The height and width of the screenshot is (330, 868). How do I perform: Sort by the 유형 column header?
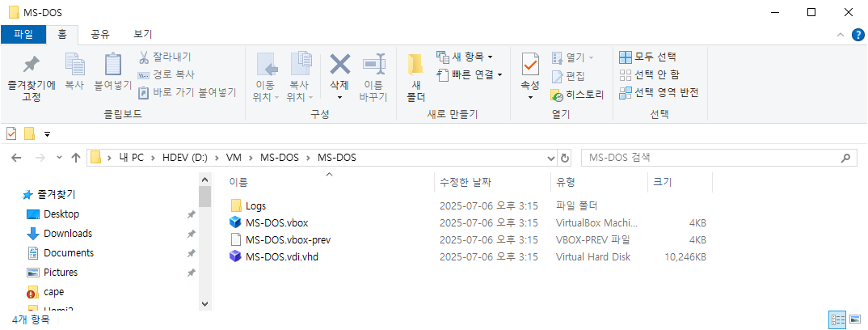[x=599, y=182]
